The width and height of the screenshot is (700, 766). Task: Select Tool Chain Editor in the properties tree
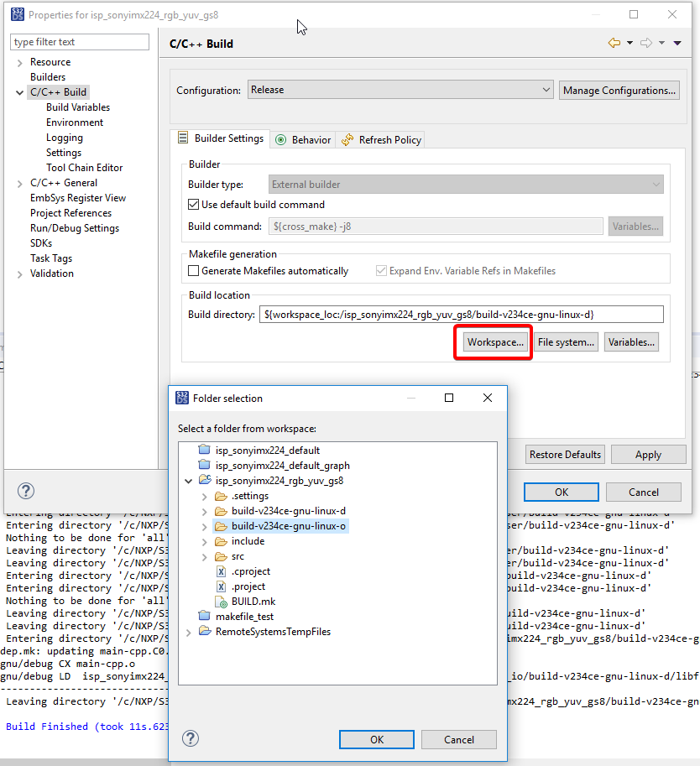coord(84,168)
